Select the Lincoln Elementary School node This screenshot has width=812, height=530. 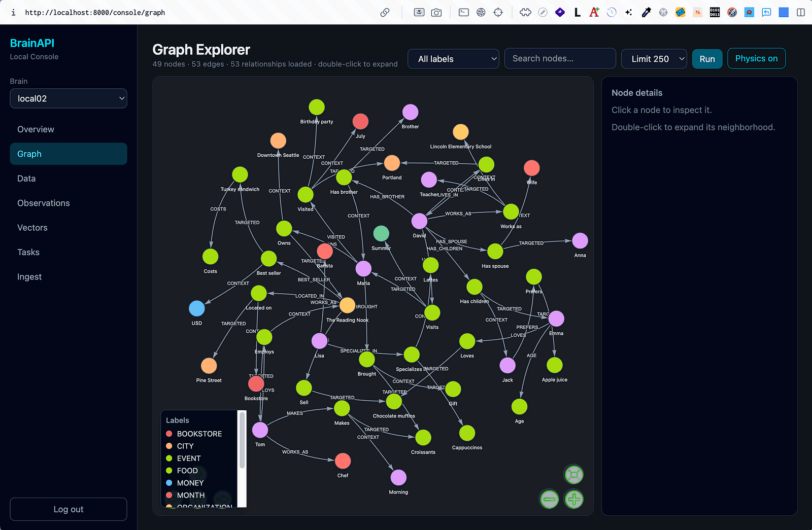point(461,132)
